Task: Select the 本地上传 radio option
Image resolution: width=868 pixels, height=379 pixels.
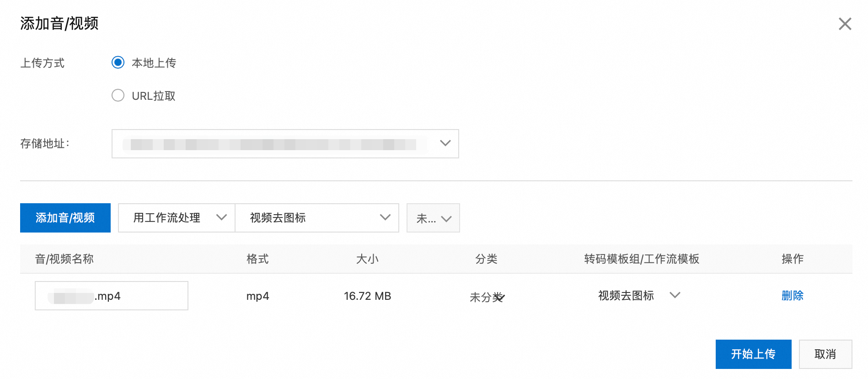Action: [x=118, y=62]
